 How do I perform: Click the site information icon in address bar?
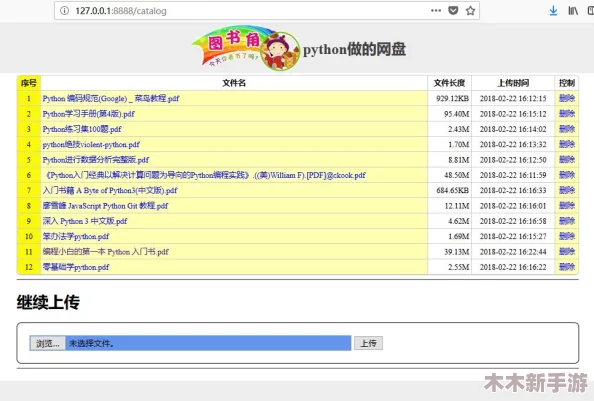point(65,11)
